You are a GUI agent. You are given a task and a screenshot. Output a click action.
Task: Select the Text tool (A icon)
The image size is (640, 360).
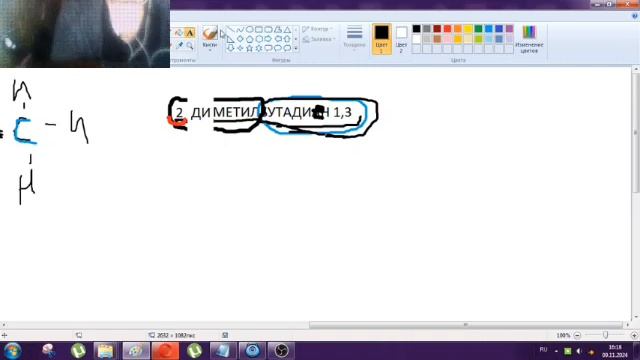pyautogui.click(x=190, y=33)
